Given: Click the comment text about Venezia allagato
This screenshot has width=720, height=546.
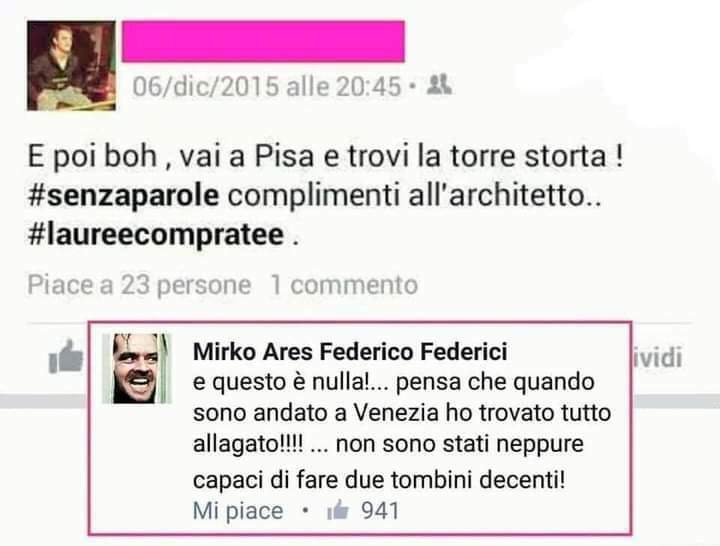Looking at the screenshot, I should pos(402,432).
